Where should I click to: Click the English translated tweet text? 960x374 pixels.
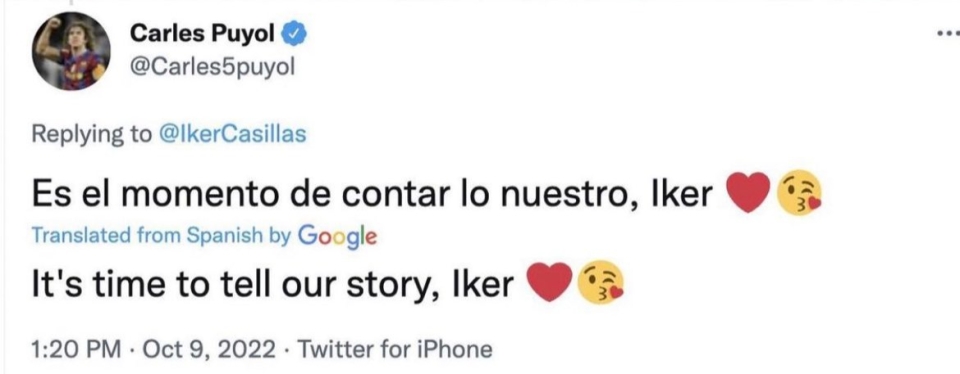tap(272, 283)
